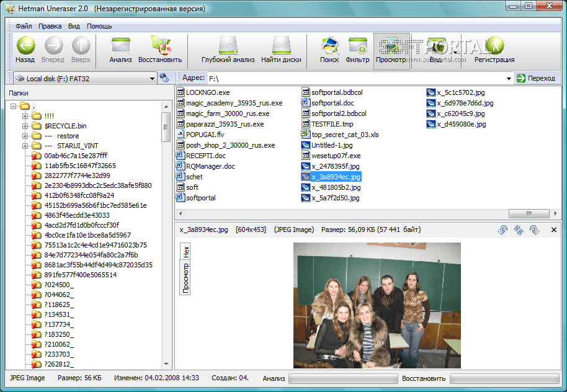Screen dimensions: 567x392
Task: Select the Untitled-1.jpg file icon
Action: point(306,145)
